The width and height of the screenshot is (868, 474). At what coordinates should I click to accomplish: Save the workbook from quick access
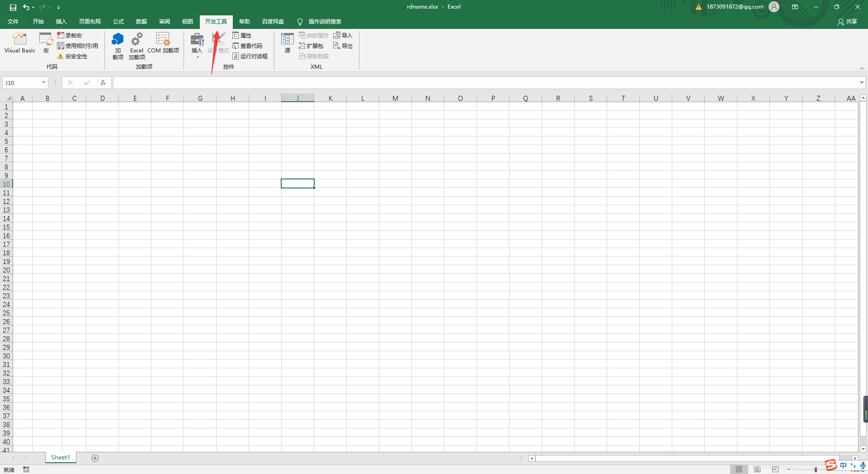point(13,7)
